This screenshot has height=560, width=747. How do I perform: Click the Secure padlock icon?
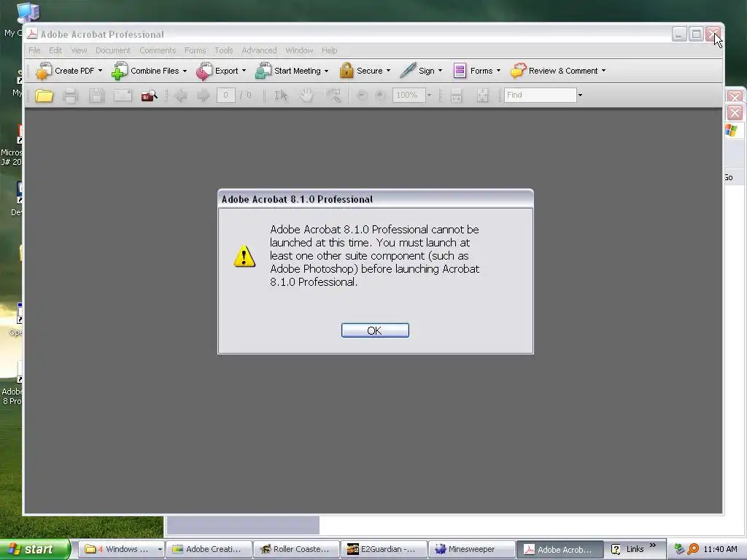coord(347,71)
